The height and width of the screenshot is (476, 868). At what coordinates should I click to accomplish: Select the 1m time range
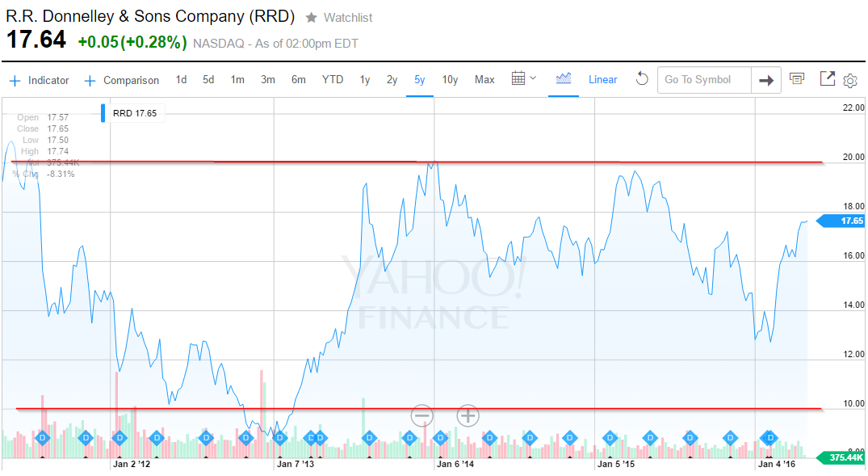point(237,80)
